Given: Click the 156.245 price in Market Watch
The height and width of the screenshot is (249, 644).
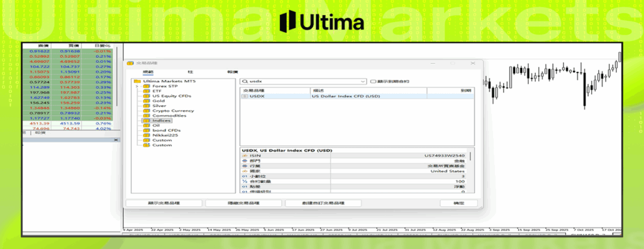Looking at the screenshot, I should (40, 102).
